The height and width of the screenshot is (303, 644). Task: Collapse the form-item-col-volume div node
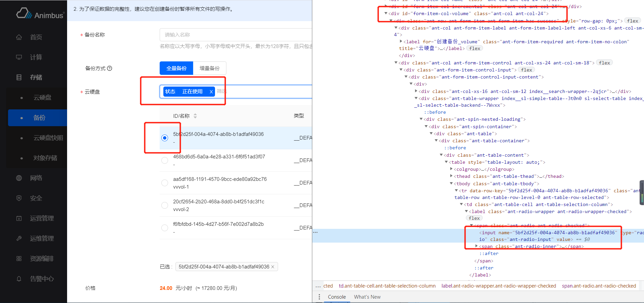pos(386,13)
